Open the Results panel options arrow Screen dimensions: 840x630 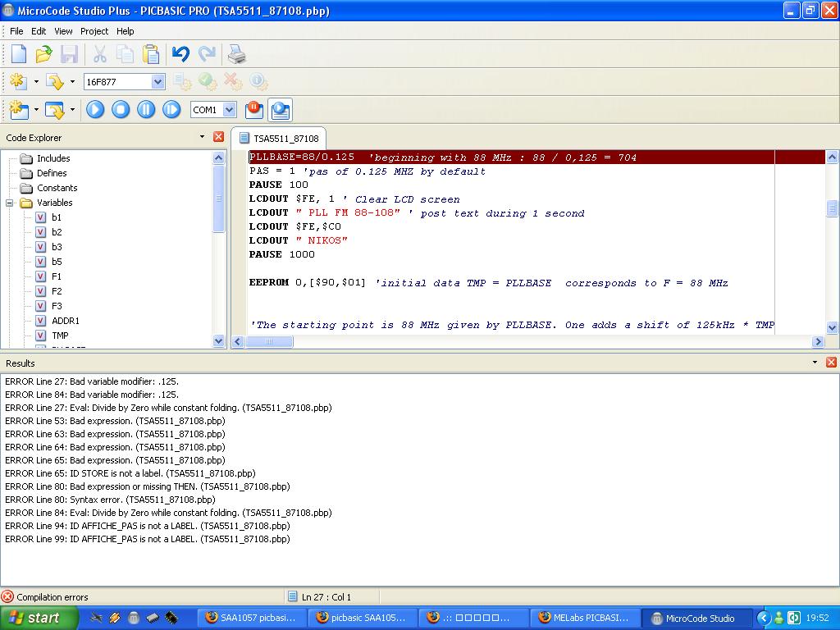point(815,362)
